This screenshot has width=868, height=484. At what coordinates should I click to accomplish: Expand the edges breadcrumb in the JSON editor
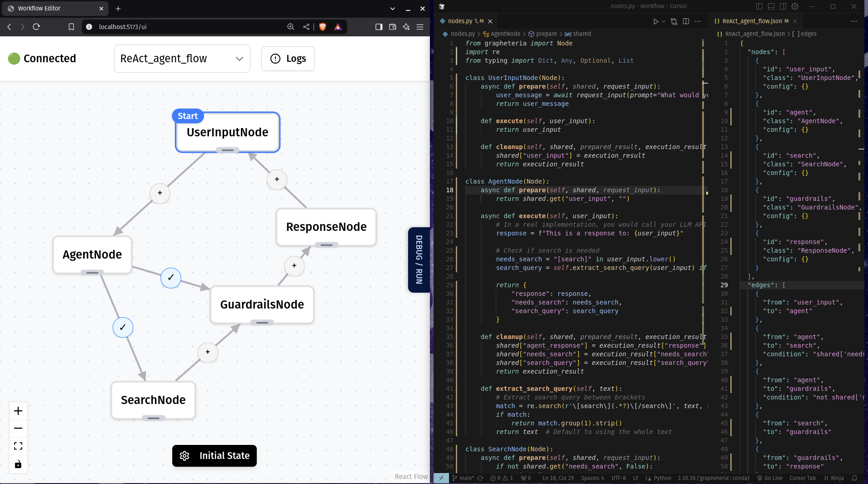pyautogui.click(x=809, y=34)
